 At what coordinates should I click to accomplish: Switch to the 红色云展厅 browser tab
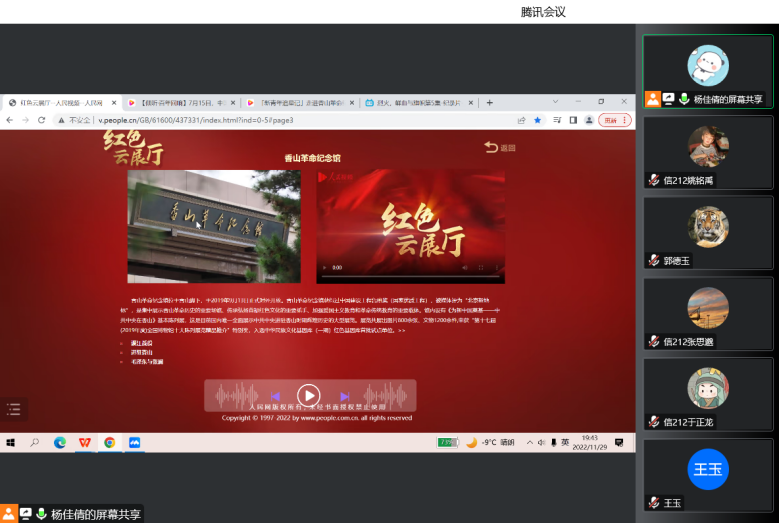[60, 102]
